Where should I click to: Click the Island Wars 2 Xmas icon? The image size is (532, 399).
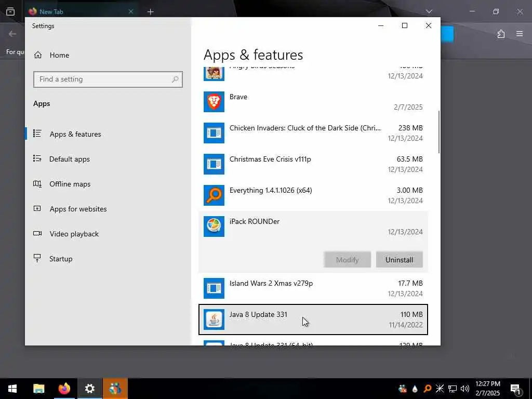[214, 288]
